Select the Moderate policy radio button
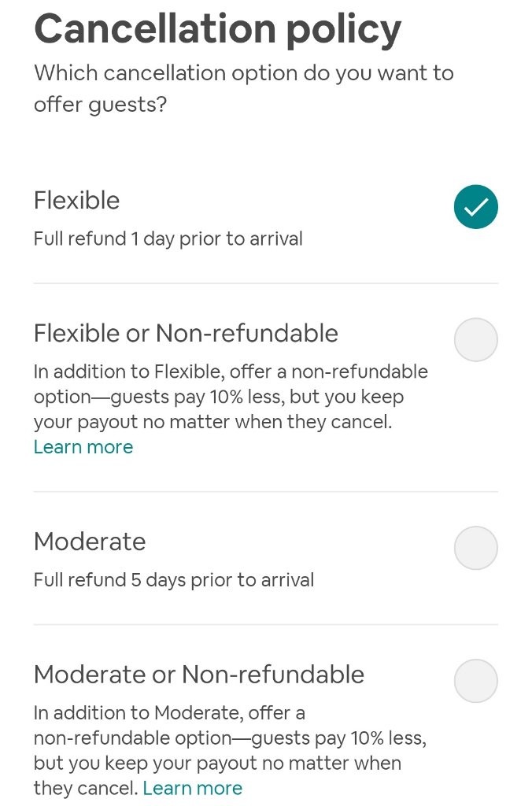 (x=475, y=548)
